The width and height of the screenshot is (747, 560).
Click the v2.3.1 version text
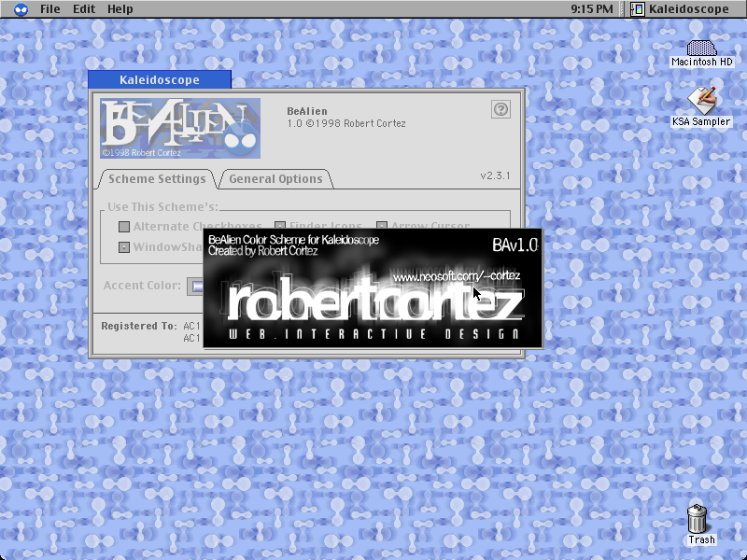pyautogui.click(x=495, y=175)
